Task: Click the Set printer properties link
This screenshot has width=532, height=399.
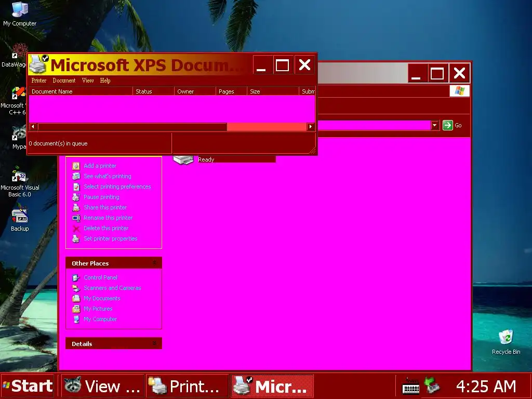Action: pos(111,238)
